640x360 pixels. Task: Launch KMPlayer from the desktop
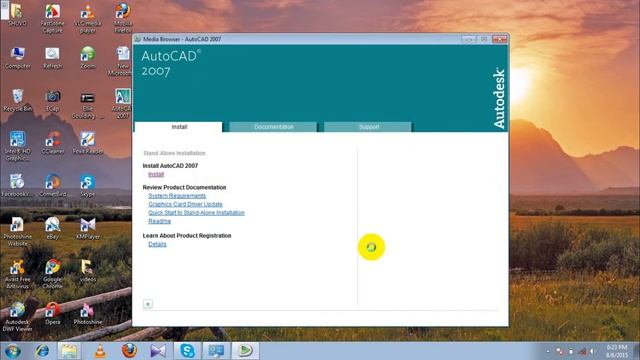88,228
